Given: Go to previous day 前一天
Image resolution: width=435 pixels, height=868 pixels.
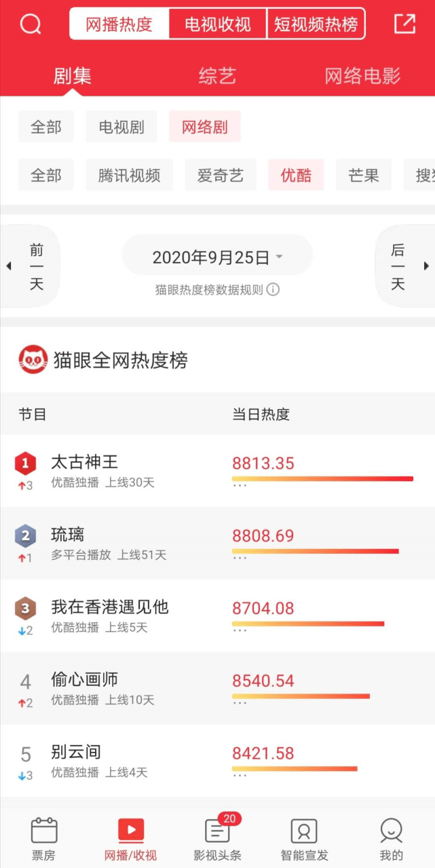Looking at the screenshot, I should click(31, 266).
